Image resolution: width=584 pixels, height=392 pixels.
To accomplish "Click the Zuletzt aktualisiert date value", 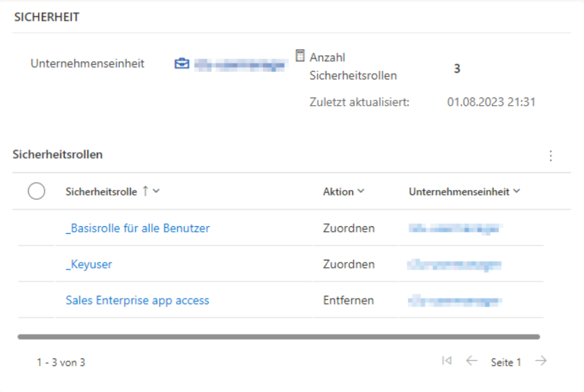I will (x=491, y=102).
